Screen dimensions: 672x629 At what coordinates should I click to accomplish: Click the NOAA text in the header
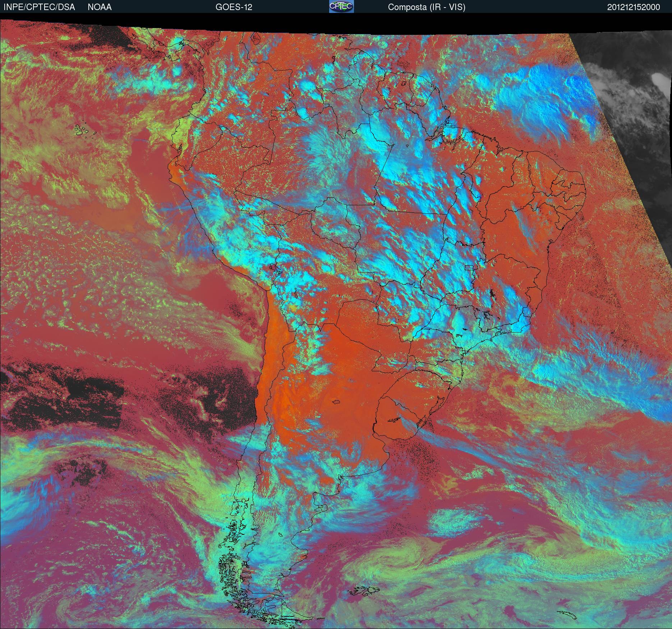coord(100,7)
